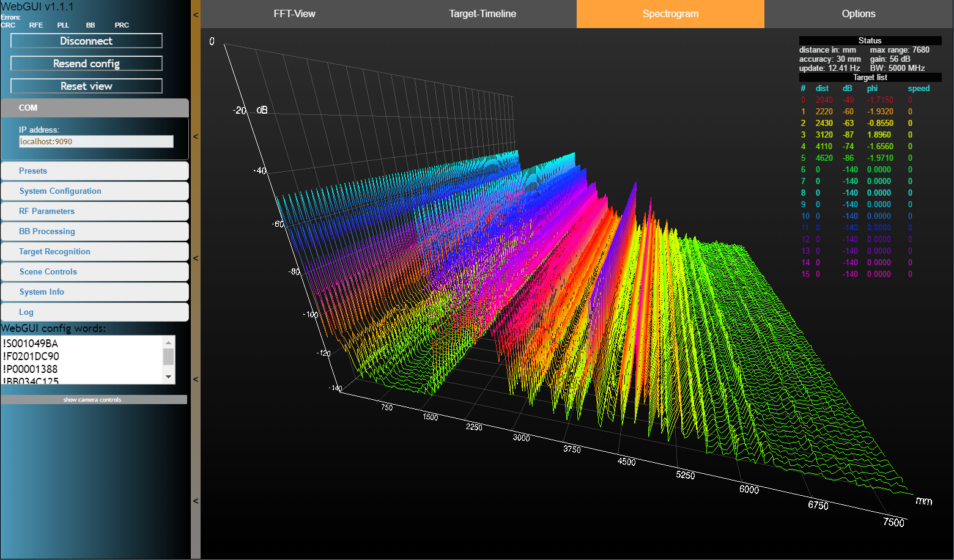Viewport: 954px width, 560px height.
Task: Collapse the sidebar using the top chevron arrow
Action: coord(194,14)
